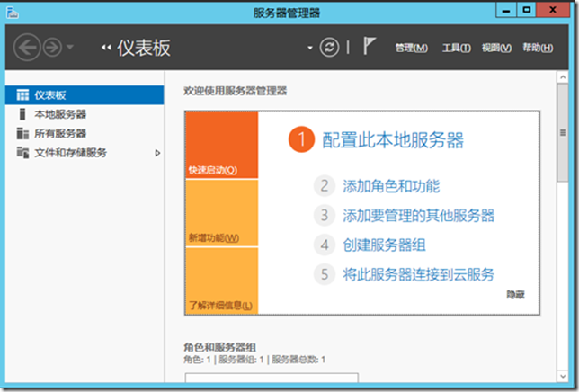
Task: Open the navigation history dropdown arrow
Action: 70,48
